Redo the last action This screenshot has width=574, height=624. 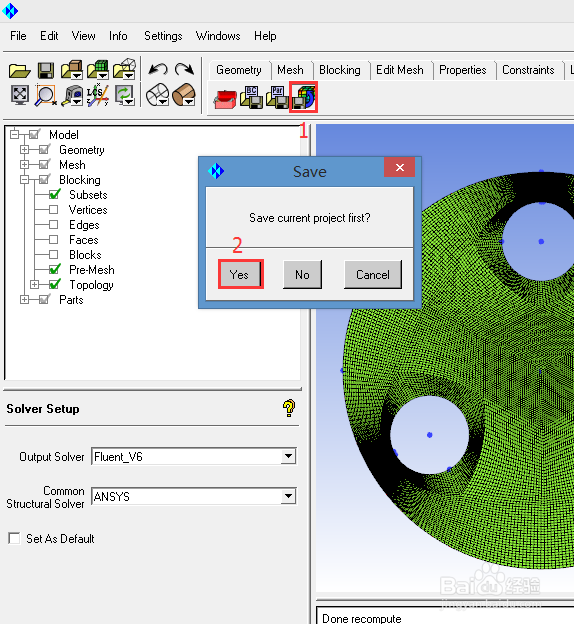(x=184, y=70)
